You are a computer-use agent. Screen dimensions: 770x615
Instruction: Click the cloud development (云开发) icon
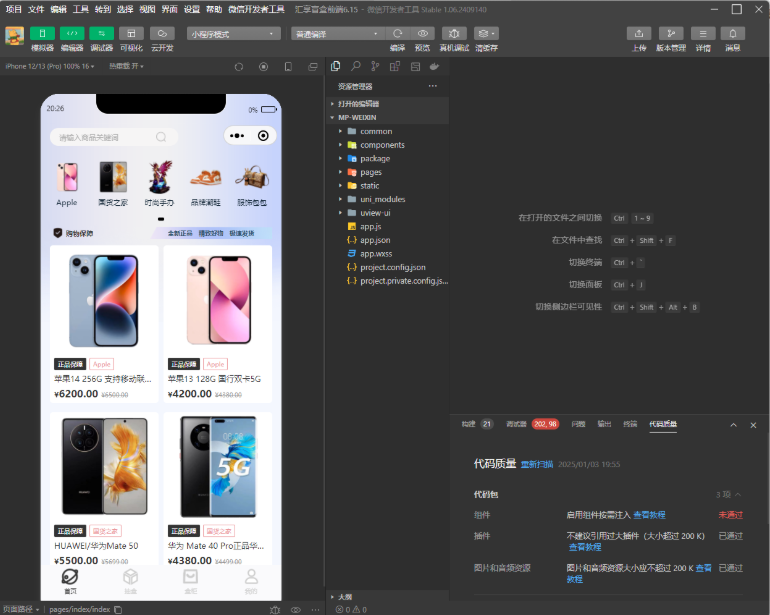161,33
